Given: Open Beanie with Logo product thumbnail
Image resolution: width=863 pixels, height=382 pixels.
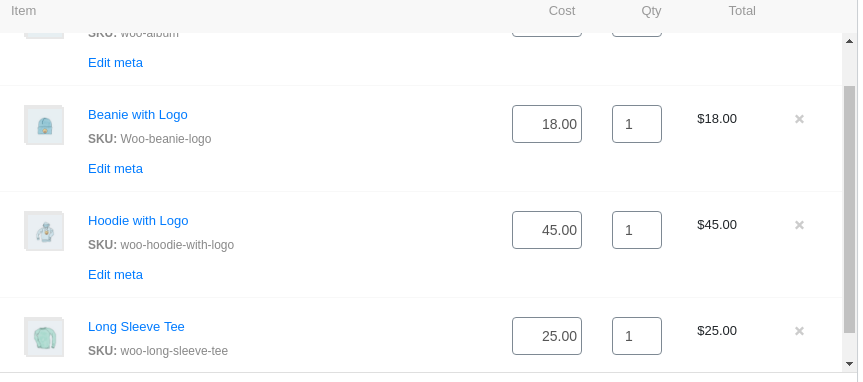Looking at the screenshot, I should tap(44, 125).
